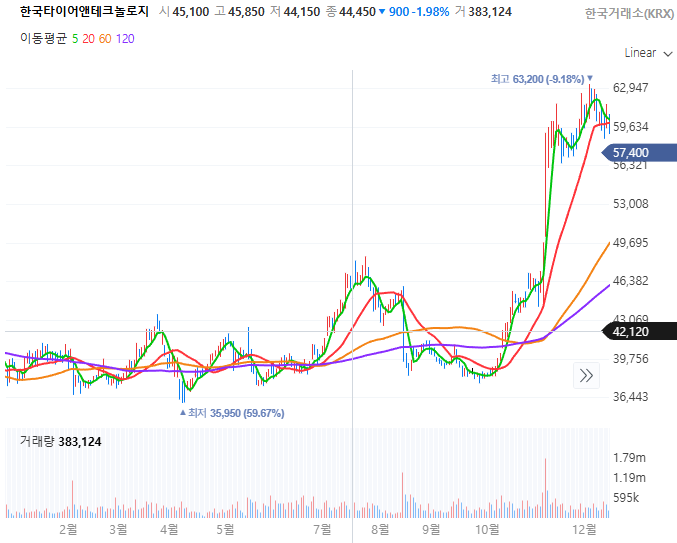Click the 한국거래소(KRX) exchange label
This screenshot has height=543, width=677.
click(628, 13)
